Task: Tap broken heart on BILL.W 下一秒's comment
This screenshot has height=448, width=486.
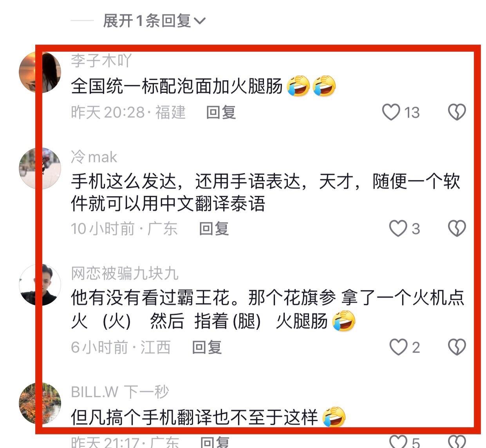Action: click(x=457, y=442)
